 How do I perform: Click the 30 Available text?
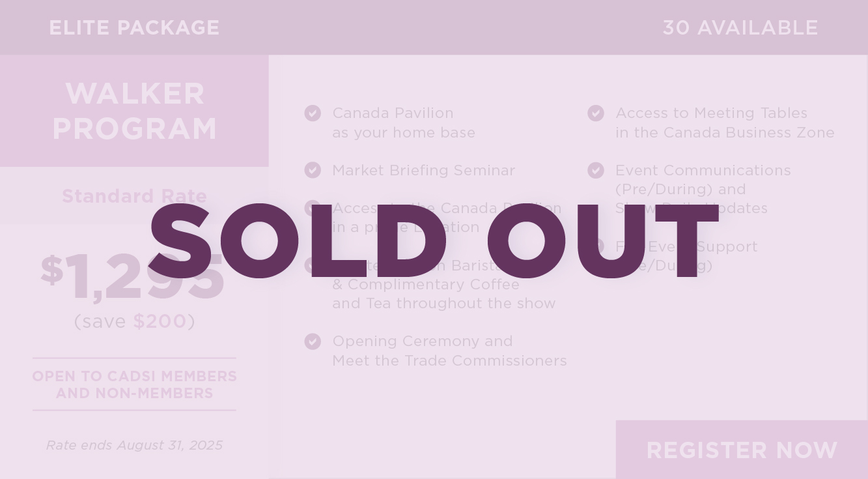740,28
